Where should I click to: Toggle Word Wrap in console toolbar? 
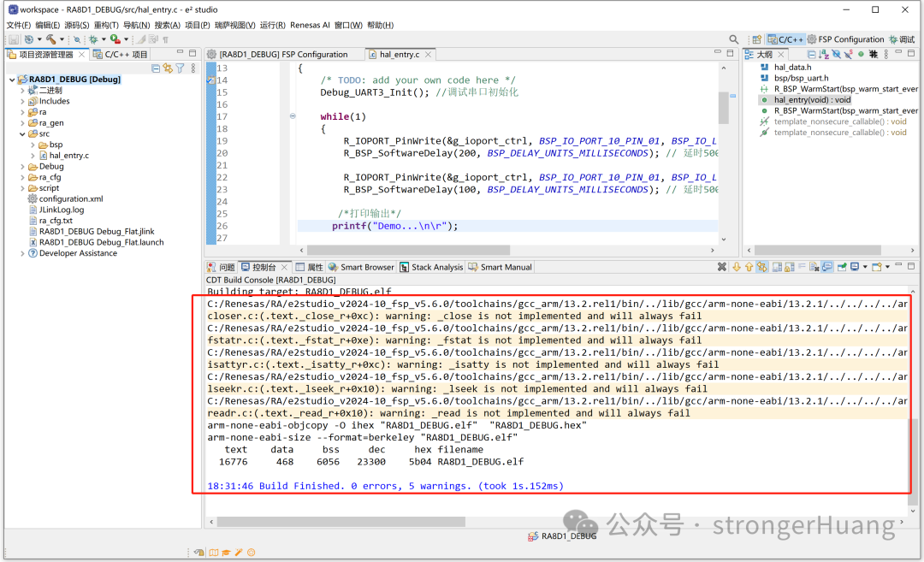[802, 266]
